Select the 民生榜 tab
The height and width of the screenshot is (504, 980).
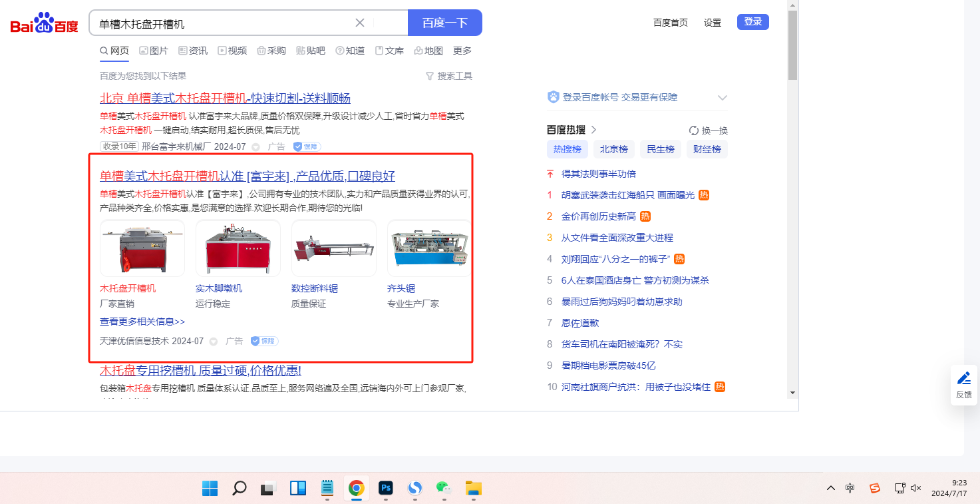click(x=661, y=149)
